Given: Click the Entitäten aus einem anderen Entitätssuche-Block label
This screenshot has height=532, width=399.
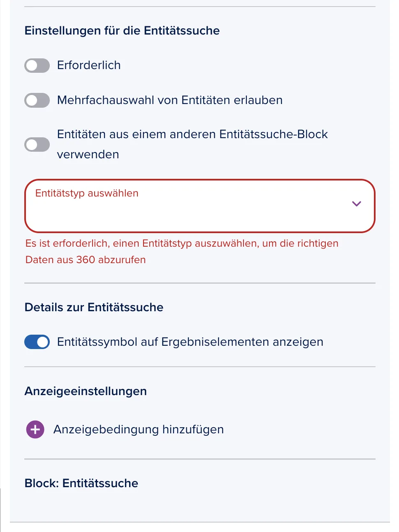Looking at the screenshot, I should [193, 144].
